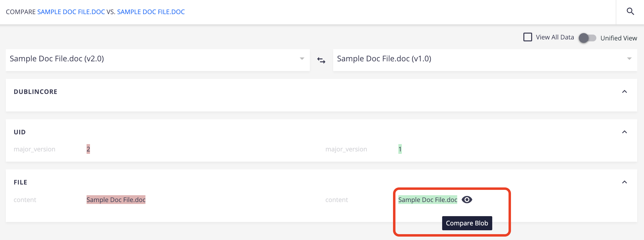Screen dimensions: 644x240
Task: Click the eye icon to compare blob
Action: tap(467, 200)
